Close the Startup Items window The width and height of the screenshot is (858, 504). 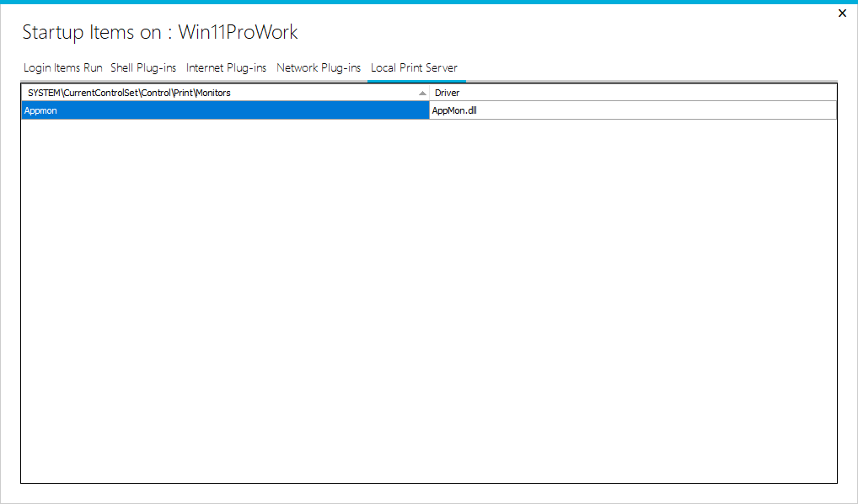click(842, 13)
